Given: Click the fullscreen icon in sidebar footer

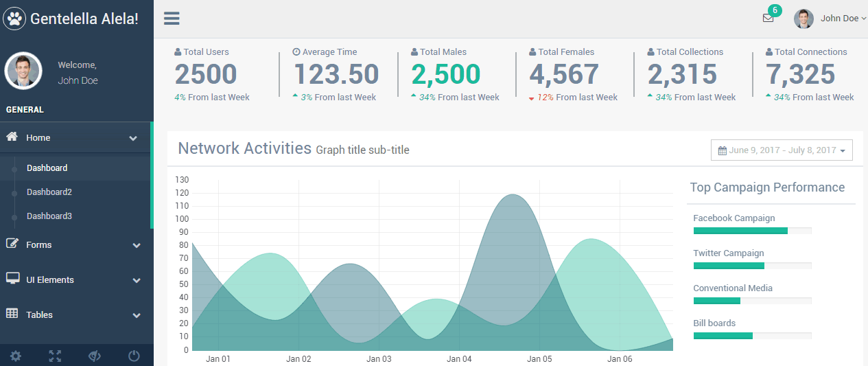Looking at the screenshot, I should 55,356.
